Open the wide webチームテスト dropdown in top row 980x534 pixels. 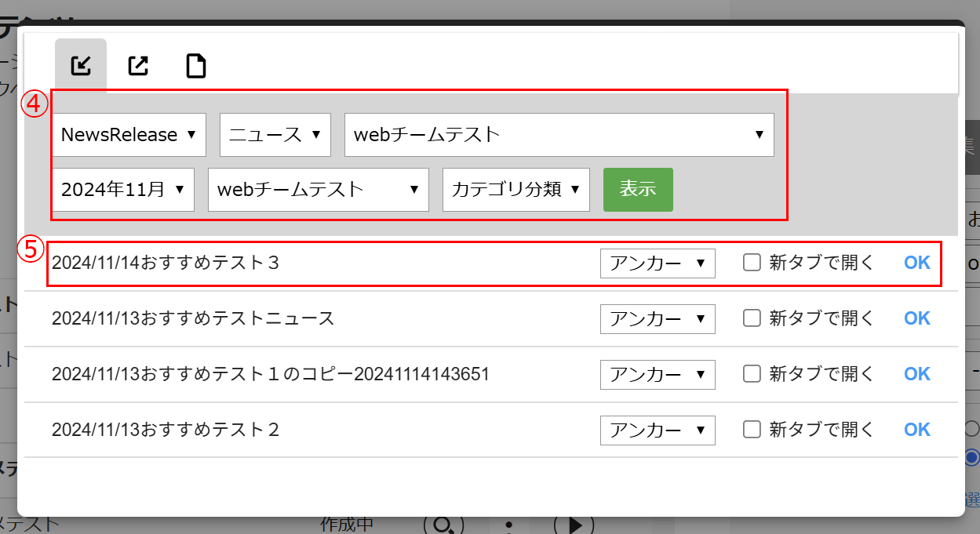click(559, 135)
